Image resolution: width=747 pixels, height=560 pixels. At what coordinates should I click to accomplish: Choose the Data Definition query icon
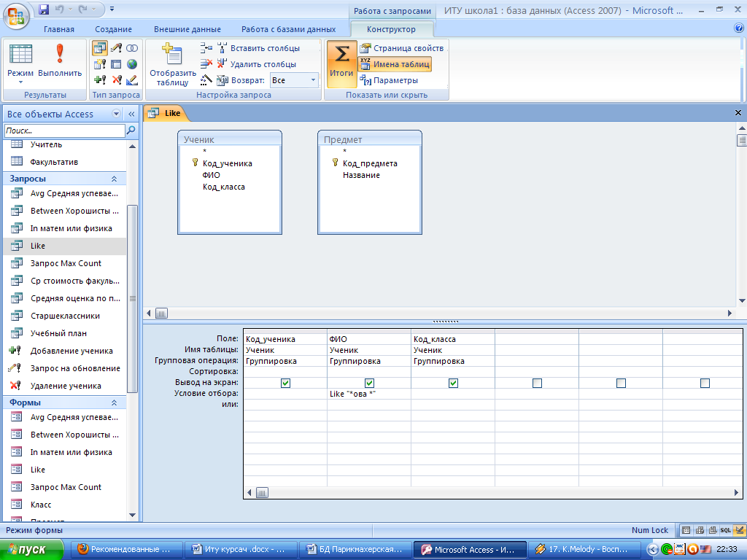pyautogui.click(x=132, y=80)
